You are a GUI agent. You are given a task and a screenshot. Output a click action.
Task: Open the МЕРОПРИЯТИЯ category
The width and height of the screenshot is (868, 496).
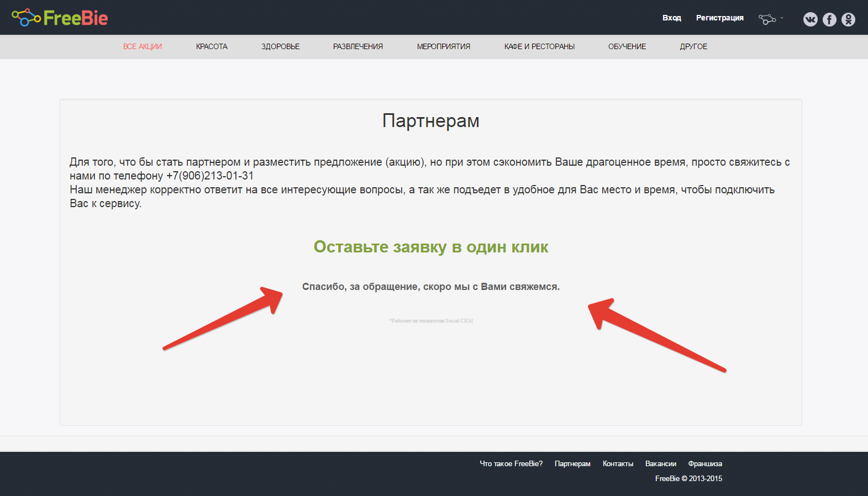(x=444, y=46)
